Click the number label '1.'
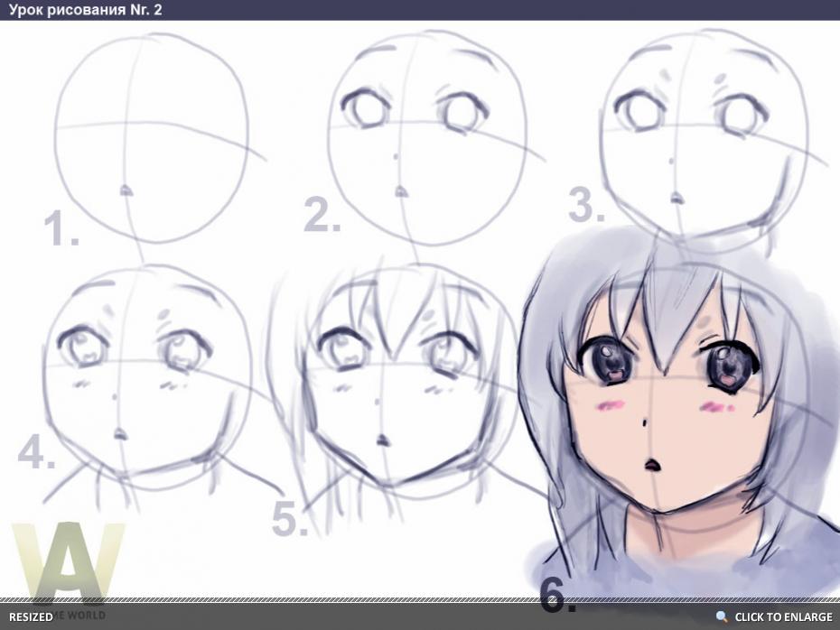The width and height of the screenshot is (840, 630). pyautogui.click(x=61, y=230)
